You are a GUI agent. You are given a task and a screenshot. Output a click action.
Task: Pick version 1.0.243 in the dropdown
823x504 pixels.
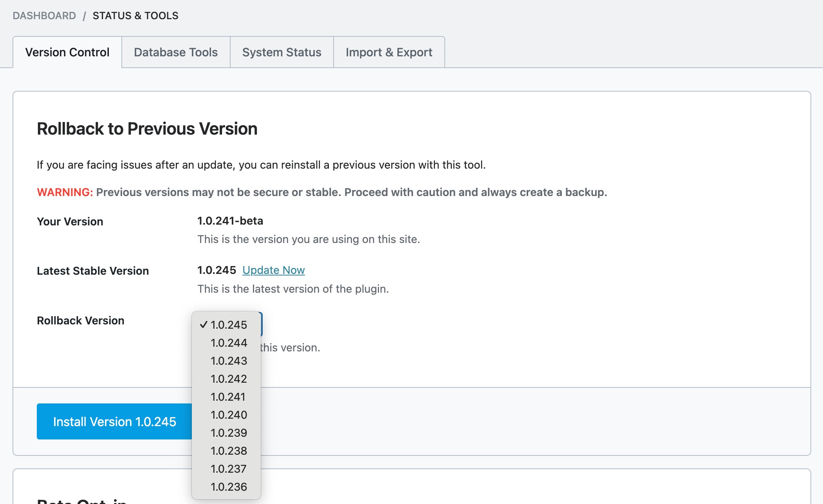click(x=229, y=361)
